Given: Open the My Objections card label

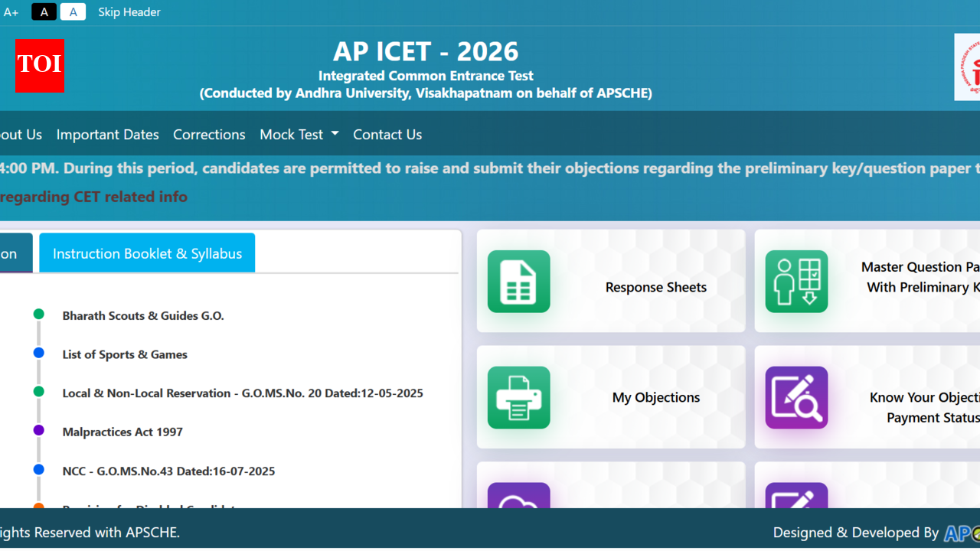Looking at the screenshot, I should (656, 397).
